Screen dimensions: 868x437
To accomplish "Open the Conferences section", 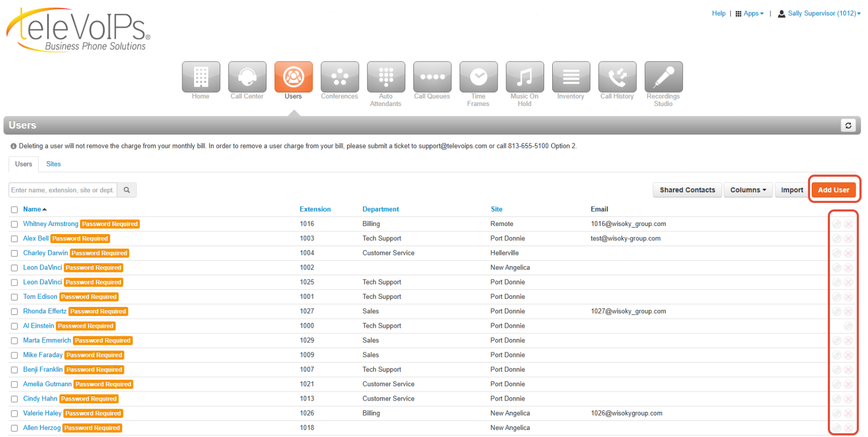I will [340, 77].
